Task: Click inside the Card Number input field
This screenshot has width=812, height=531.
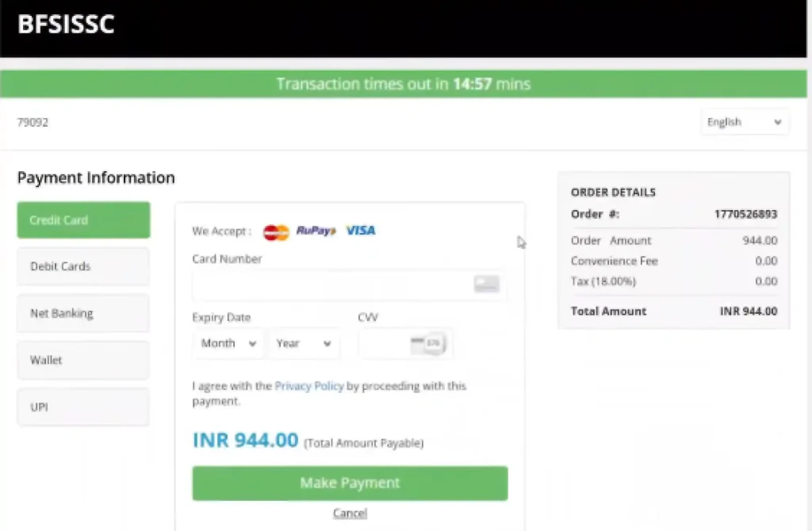Action: (333, 284)
